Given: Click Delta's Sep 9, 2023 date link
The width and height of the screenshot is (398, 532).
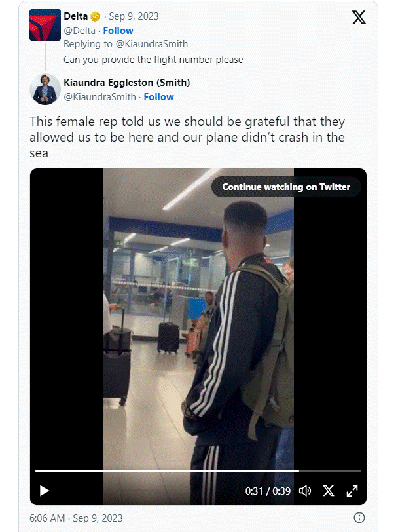Looking at the screenshot, I should coord(134,16).
